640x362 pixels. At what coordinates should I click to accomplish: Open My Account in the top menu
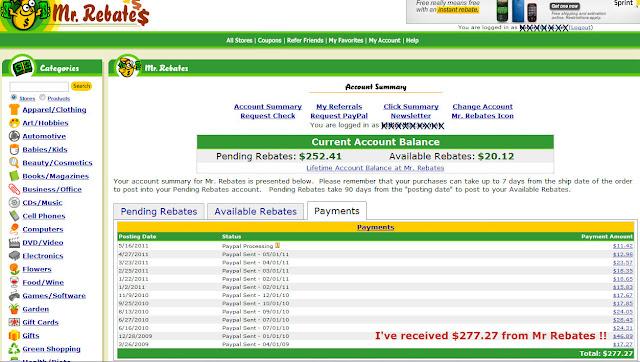click(x=384, y=40)
